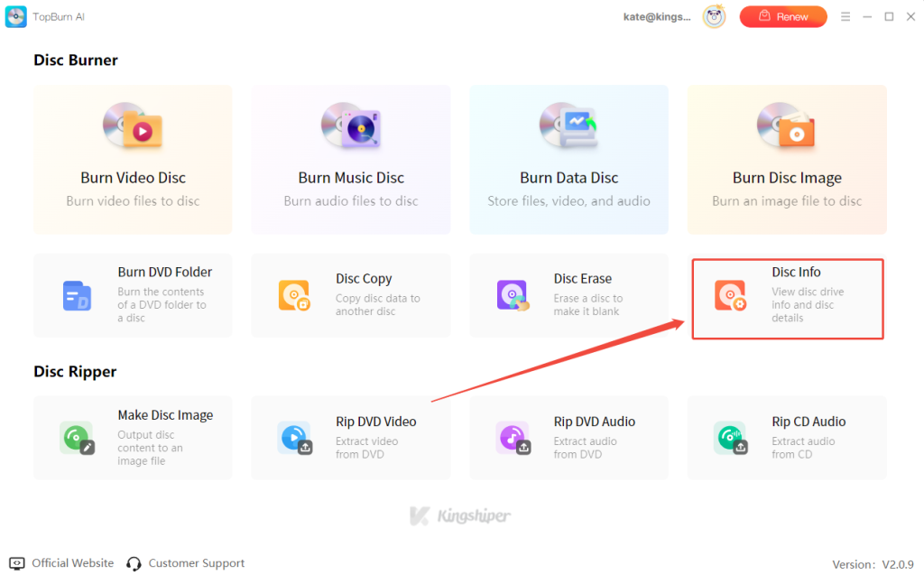
Task: Visit the Official Website link
Action: click(x=72, y=562)
